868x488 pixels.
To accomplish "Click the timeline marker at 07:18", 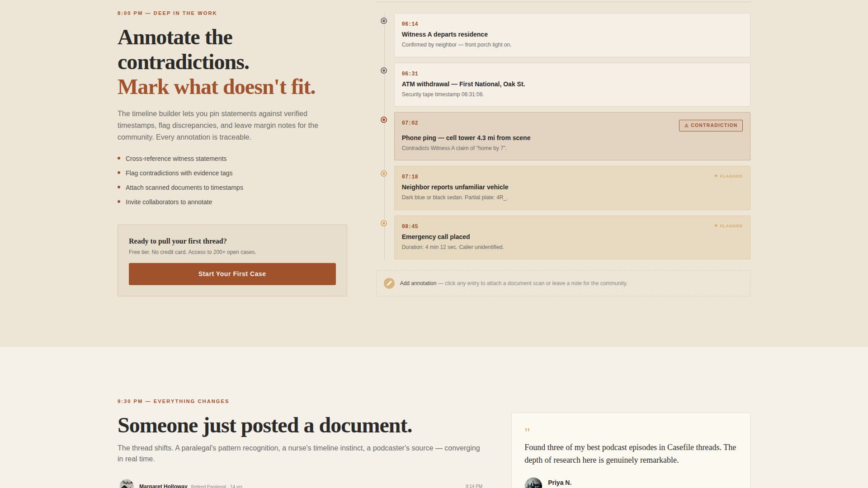I will click(x=384, y=173).
